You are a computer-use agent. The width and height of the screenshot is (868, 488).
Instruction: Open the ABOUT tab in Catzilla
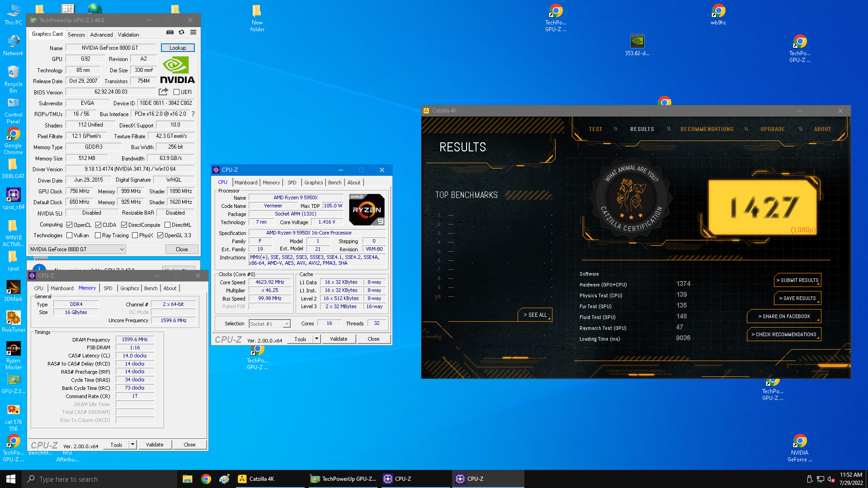[x=822, y=129]
